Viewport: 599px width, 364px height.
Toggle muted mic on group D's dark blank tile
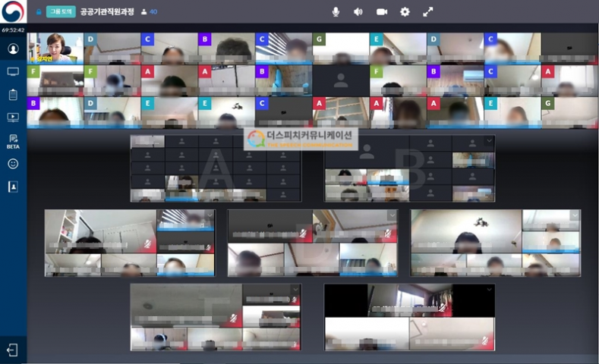click(304, 233)
